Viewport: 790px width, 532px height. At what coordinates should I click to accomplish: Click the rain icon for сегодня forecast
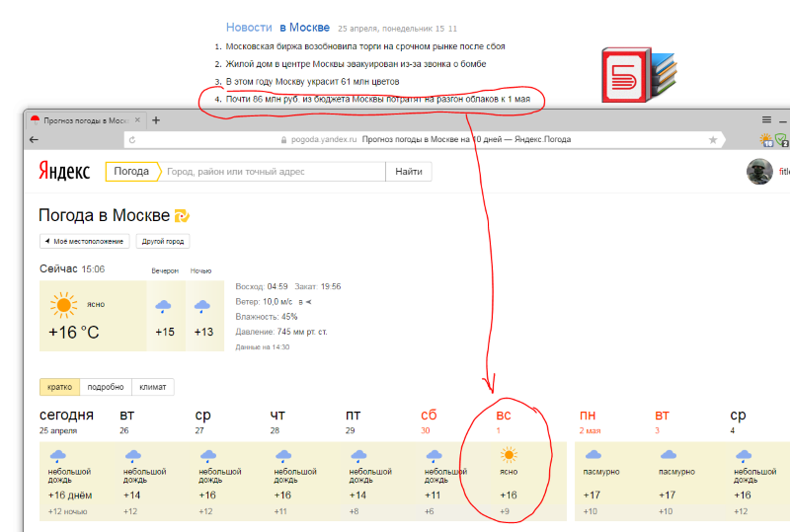57,456
